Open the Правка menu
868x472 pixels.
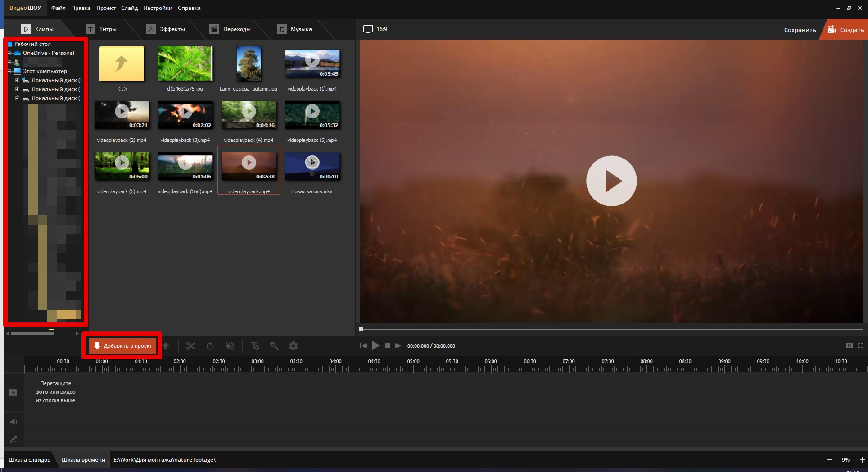[x=81, y=8]
